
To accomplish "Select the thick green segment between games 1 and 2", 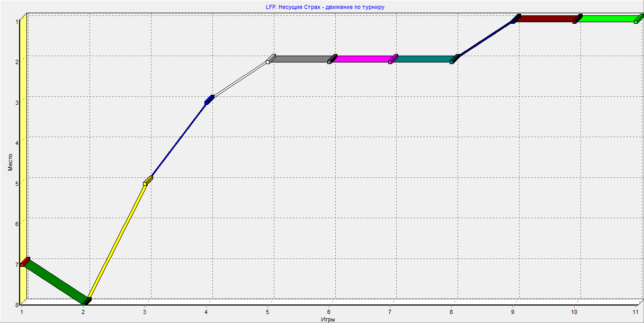I will (x=56, y=282).
